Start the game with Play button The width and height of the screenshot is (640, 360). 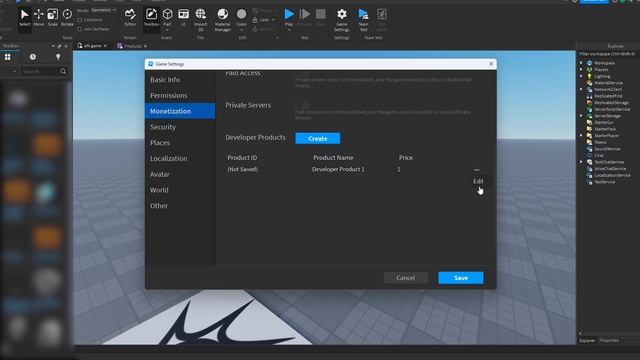tap(289, 17)
